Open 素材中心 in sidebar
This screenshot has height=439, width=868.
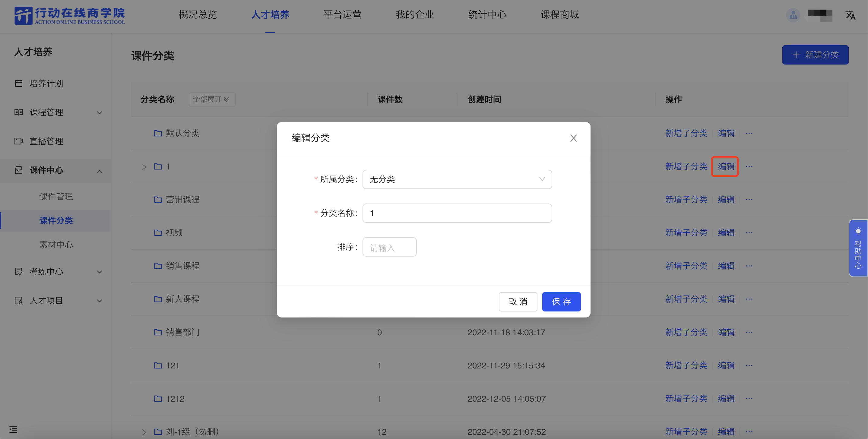[x=56, y=245]
